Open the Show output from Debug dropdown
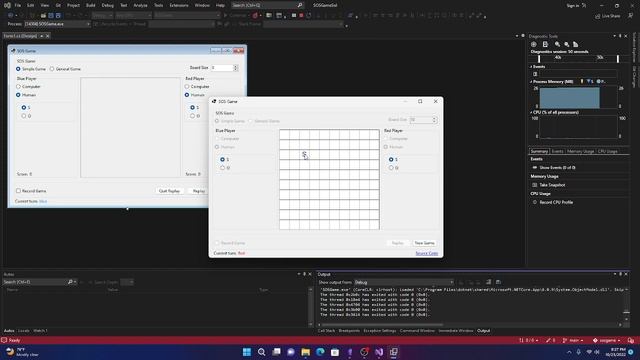This screenshot has height=360, width=640. (x=404, y=282)
